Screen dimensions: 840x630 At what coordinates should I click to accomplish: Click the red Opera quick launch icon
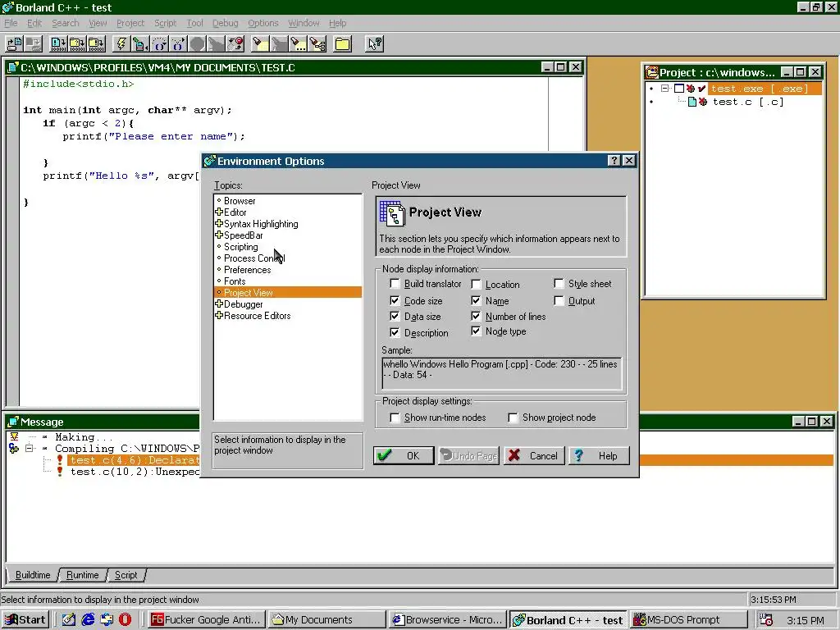125,620
